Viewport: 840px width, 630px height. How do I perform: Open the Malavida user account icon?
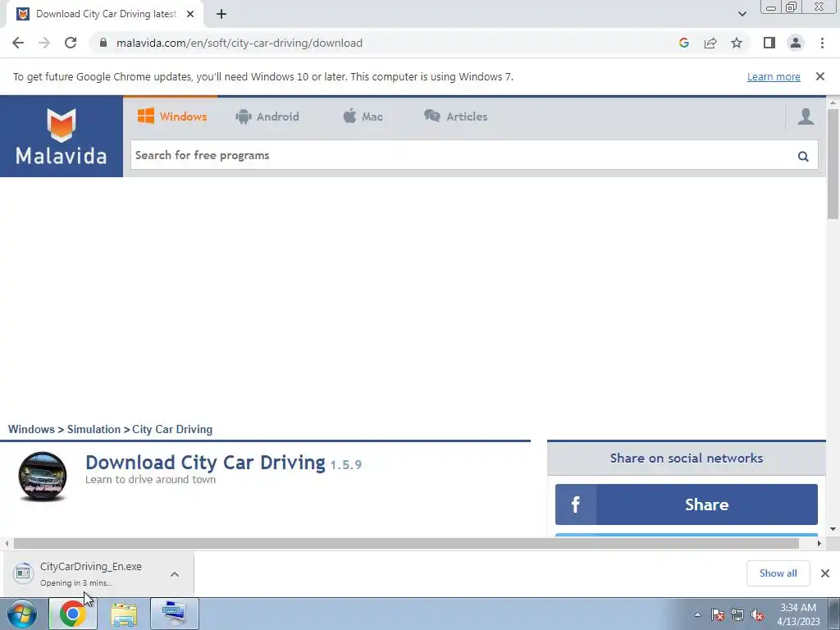pyautogui.click(x=806, y=116)
